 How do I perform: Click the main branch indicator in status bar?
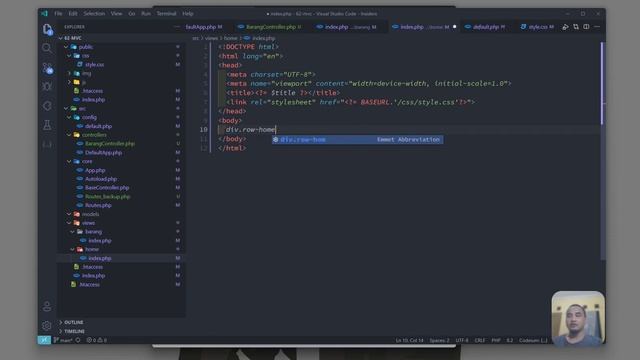coord(63,340)
